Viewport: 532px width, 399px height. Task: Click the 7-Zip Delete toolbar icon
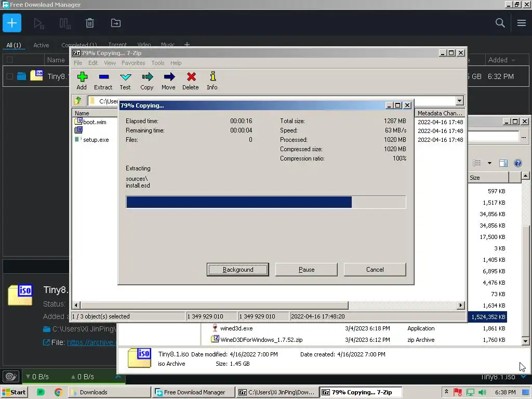(191, 81)
